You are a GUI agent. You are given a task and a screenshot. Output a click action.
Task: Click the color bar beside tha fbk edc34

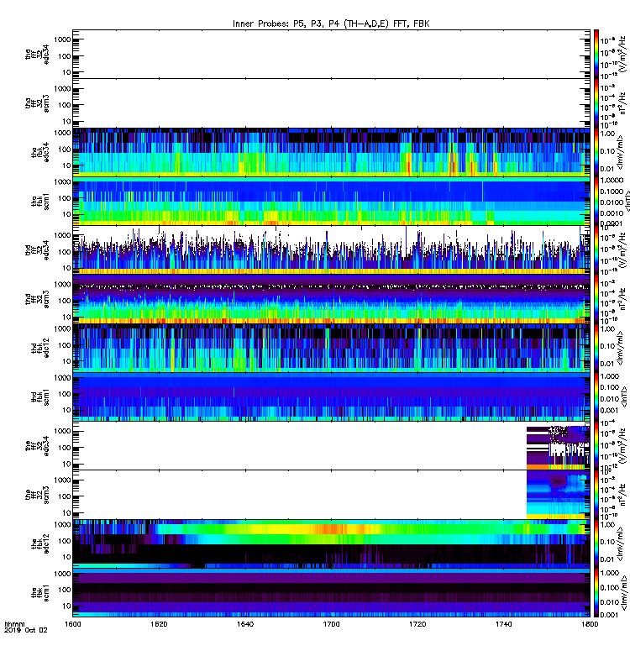(596, 152)
